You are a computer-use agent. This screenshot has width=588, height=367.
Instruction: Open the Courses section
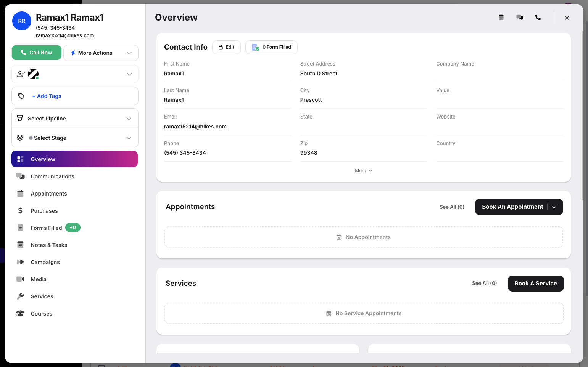coord(41,314)
